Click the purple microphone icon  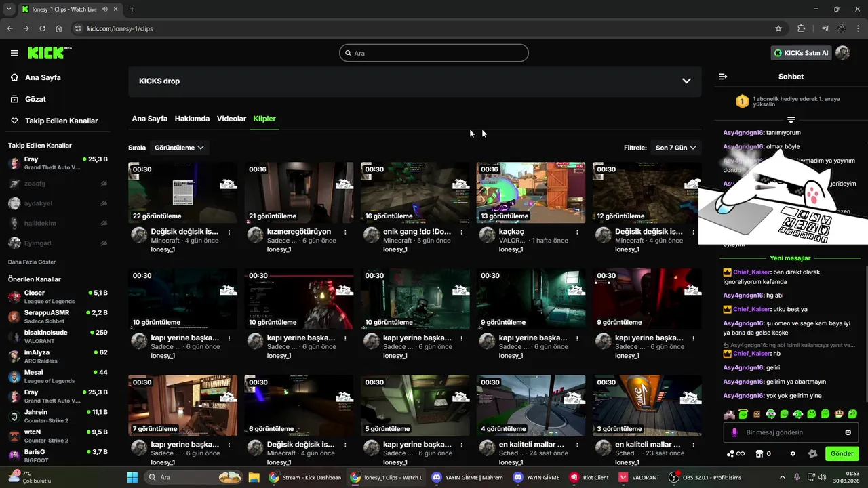coord(734,432)
